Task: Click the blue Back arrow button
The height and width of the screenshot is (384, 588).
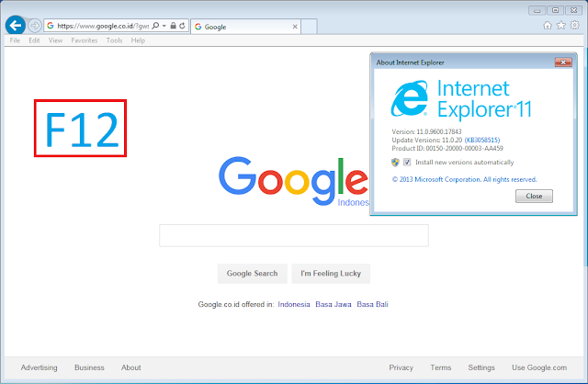Action: click(16, 26)
